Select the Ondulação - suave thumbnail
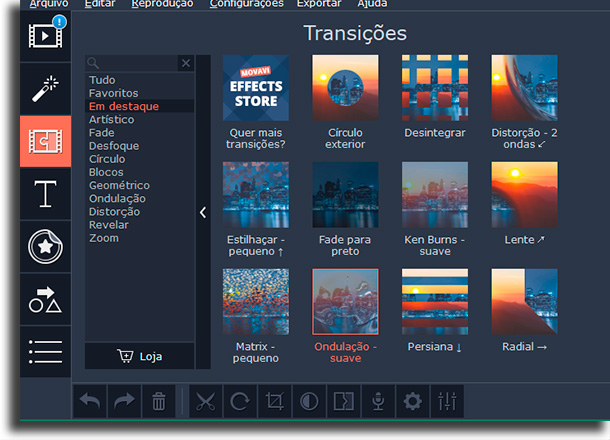Screen dimensions: 610x440 pos(345,302)
